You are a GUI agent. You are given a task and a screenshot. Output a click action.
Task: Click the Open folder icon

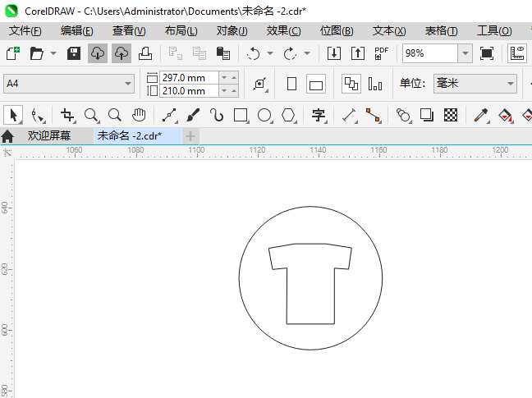click(37, 53)
